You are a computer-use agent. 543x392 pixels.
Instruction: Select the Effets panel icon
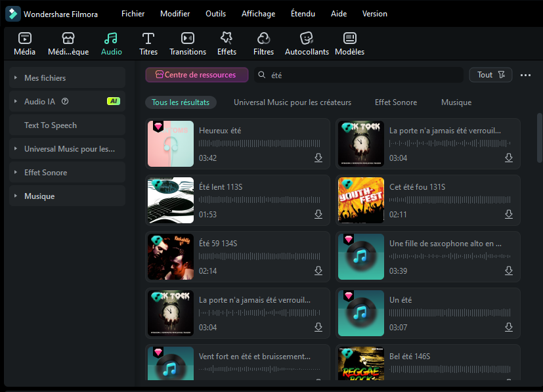pos(227,38)
